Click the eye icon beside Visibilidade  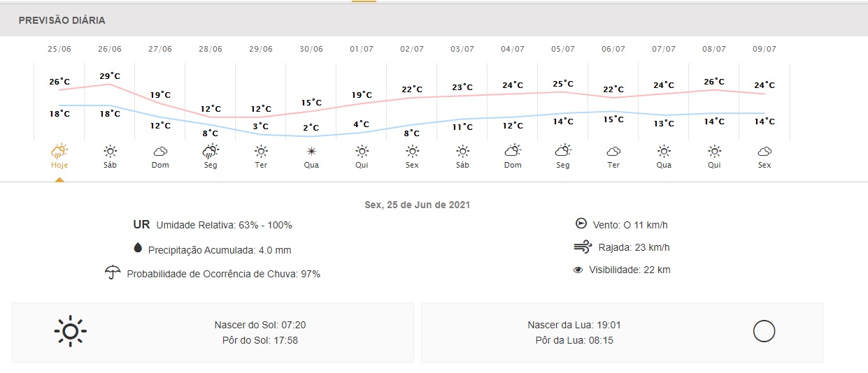point(578,270)
